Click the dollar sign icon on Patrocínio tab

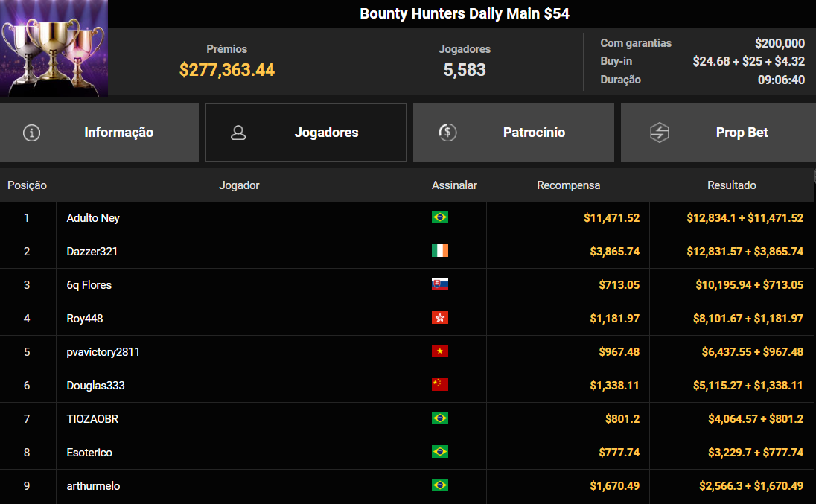(447, 132)
